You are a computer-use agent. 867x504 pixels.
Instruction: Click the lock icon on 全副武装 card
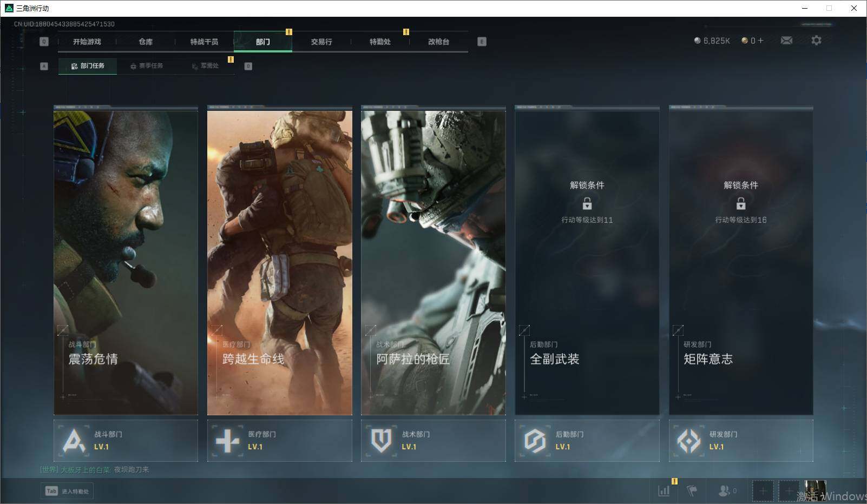tap(587, 203)
